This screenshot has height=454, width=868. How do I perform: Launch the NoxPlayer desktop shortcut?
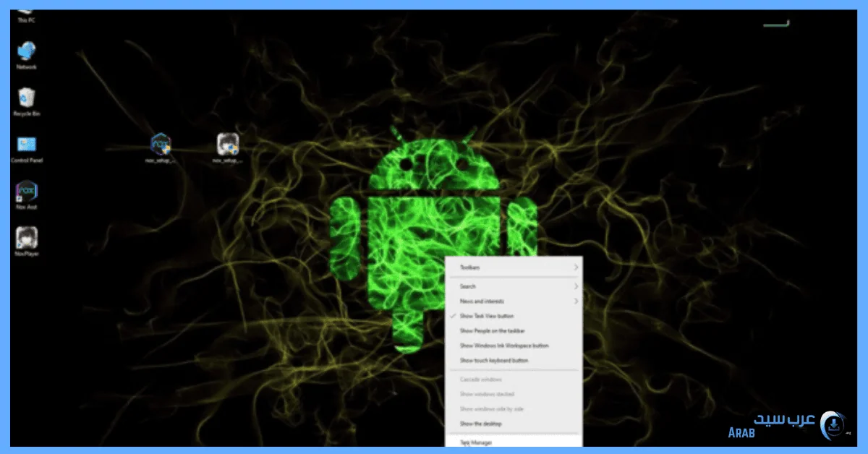coord(27,239)
